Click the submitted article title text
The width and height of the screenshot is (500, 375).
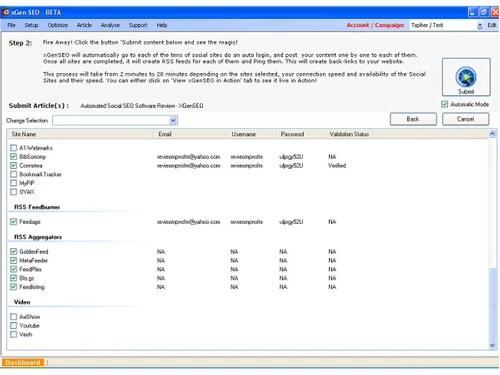coord(142,106)
